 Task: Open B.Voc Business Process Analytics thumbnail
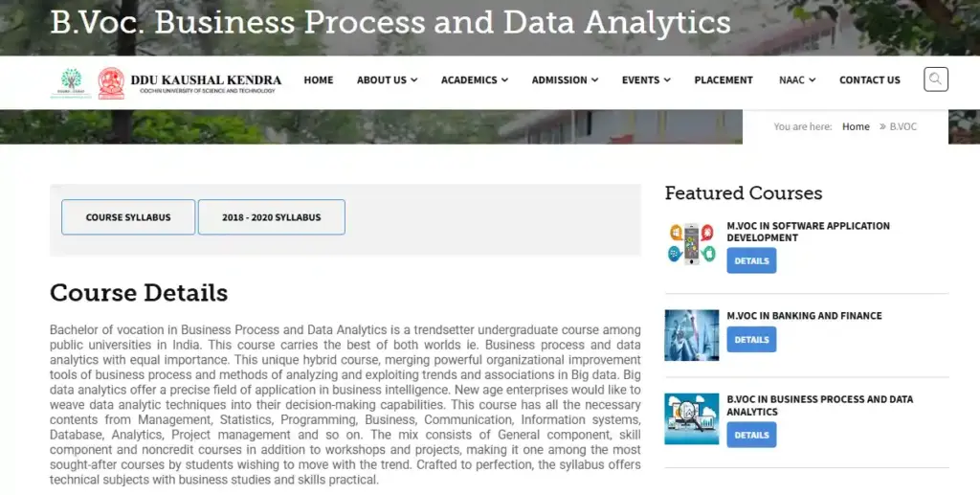coord(691,418)
